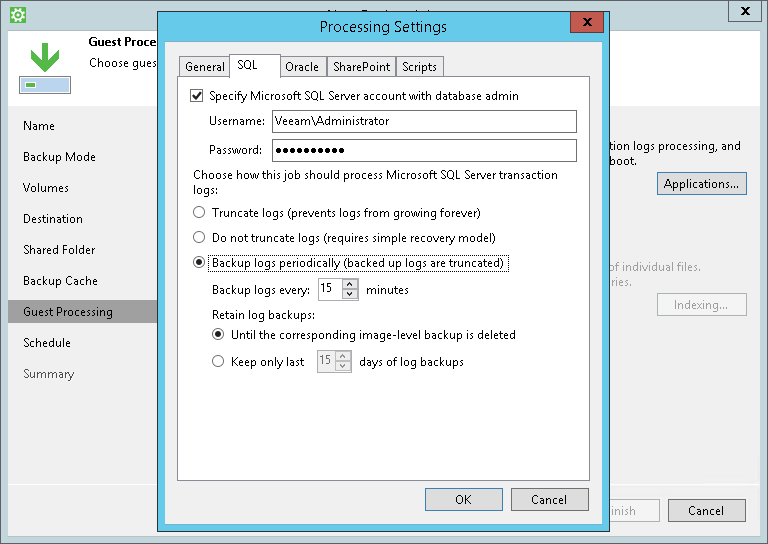Open the Destination wizard step
768x544 pixels.
point(53,219)
